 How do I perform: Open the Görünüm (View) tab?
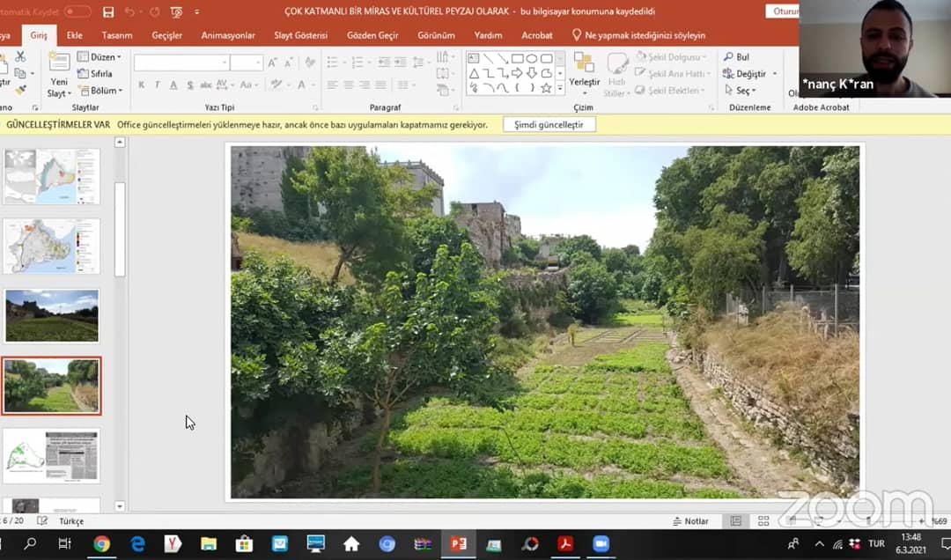point(436,35)
